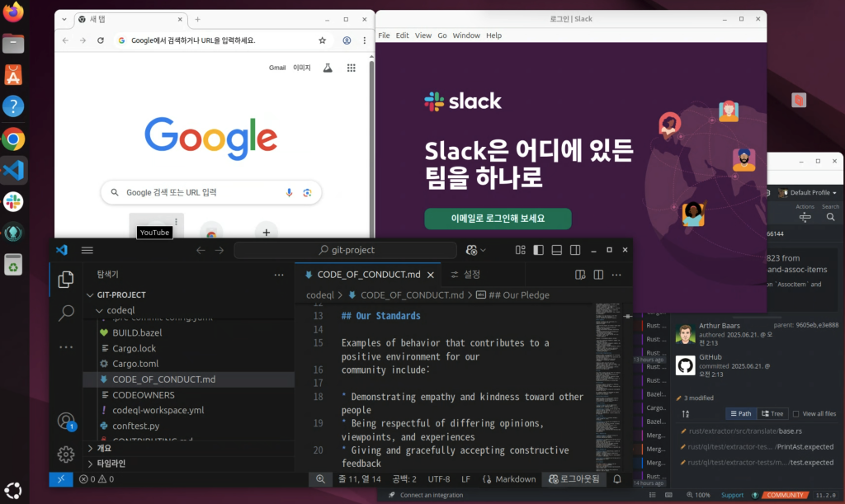Open the Search view in VS Code activity bar
This screenshot has width=845, height=504.
coord(66,313)
